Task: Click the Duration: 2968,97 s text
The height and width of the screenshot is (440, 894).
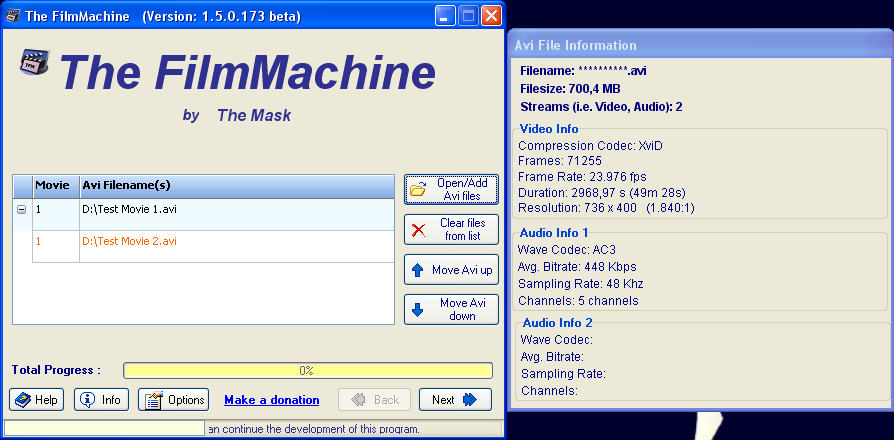Action: click(602, 192)
